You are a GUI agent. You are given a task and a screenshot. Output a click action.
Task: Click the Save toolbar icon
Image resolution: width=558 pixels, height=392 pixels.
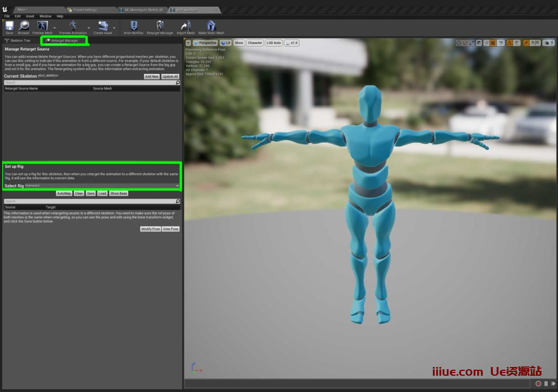pos(9,27)
